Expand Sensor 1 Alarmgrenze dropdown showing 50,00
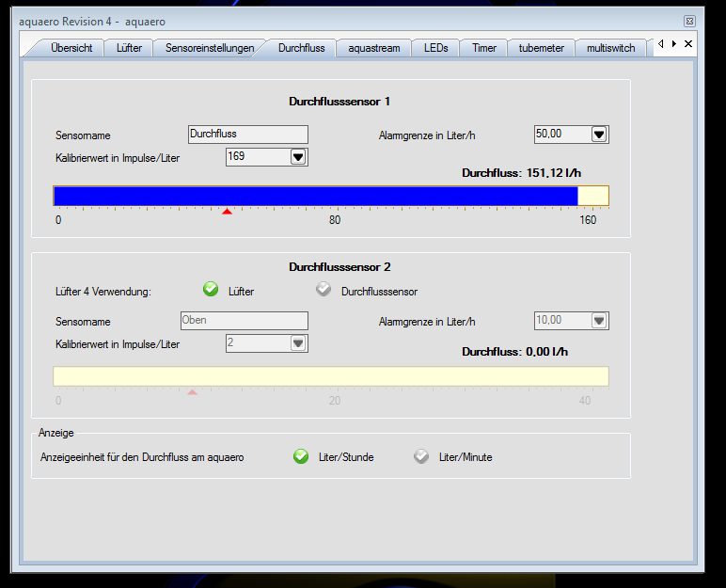Image resolution: width=726 pixels, height=588 pixels. (x=599, y=135)
